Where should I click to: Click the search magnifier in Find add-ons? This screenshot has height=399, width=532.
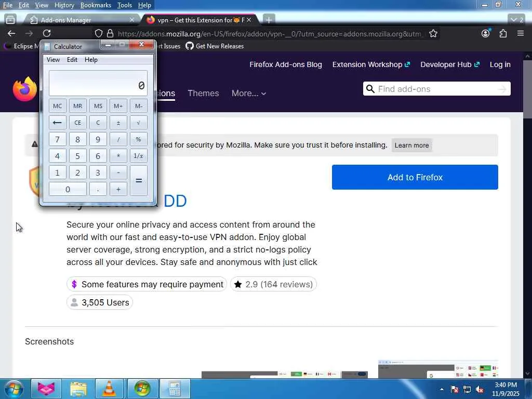pyautogui.click(x=370, y=89)
